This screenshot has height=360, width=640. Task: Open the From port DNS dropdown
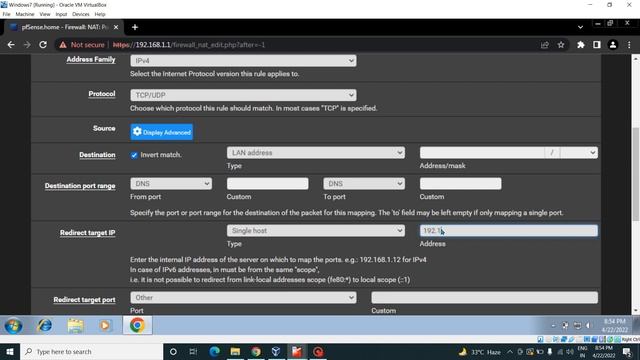click(171, 184)
